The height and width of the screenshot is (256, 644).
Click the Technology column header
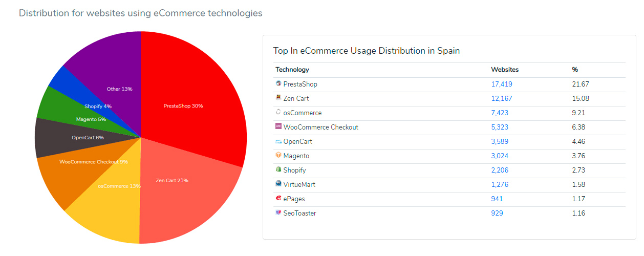(x=292, y=70)
